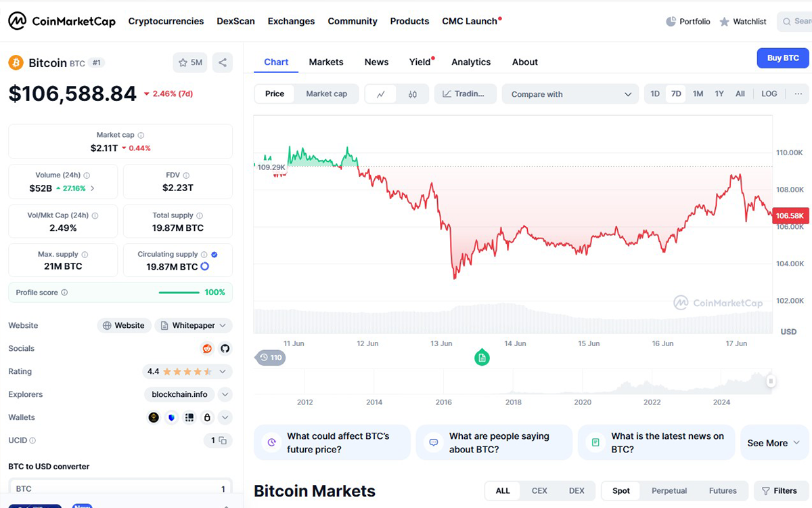
Task: Click the share icon
Action: (x=222, y=62)
